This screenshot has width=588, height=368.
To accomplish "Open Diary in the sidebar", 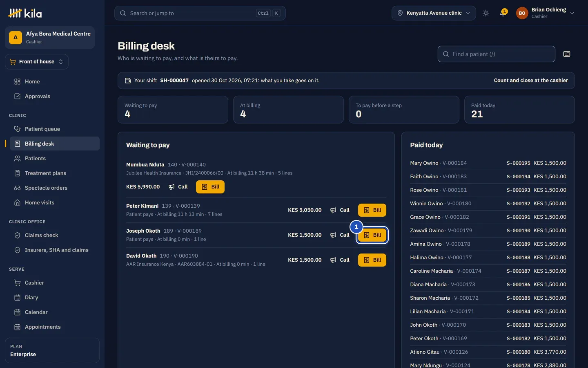I will [x=55, y=298].
